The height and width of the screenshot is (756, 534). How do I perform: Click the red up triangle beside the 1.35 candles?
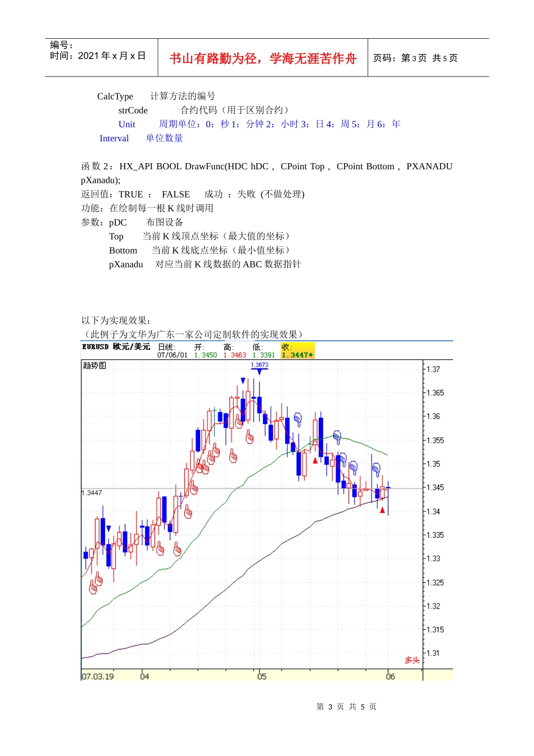pos(315,460)
